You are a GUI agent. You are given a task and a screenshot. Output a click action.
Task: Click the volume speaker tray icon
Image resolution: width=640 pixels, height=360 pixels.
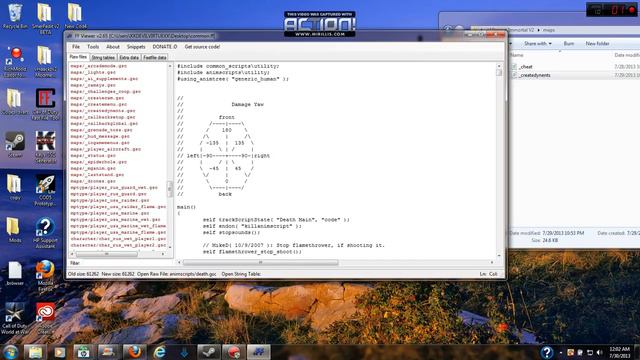(599, 352)
